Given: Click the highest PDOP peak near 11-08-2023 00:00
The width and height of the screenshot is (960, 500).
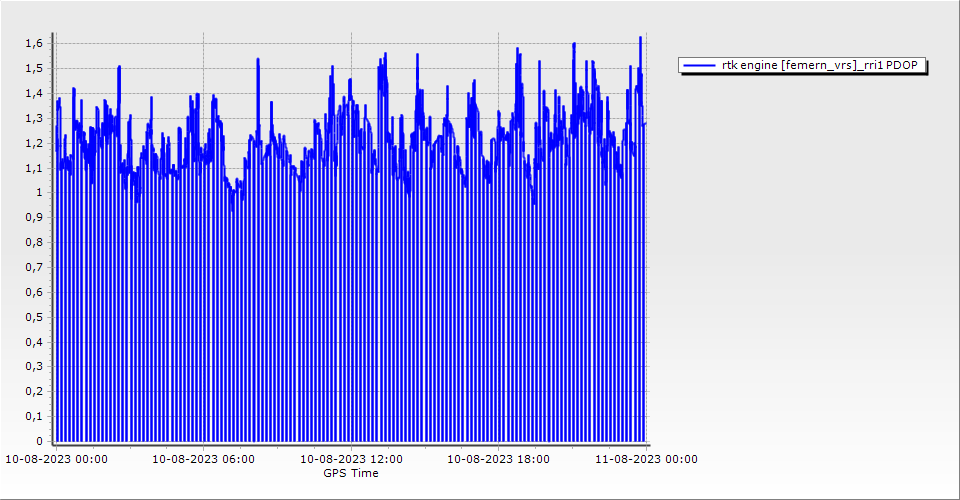Looking at the screenshot, I should (x=640, y=38).
